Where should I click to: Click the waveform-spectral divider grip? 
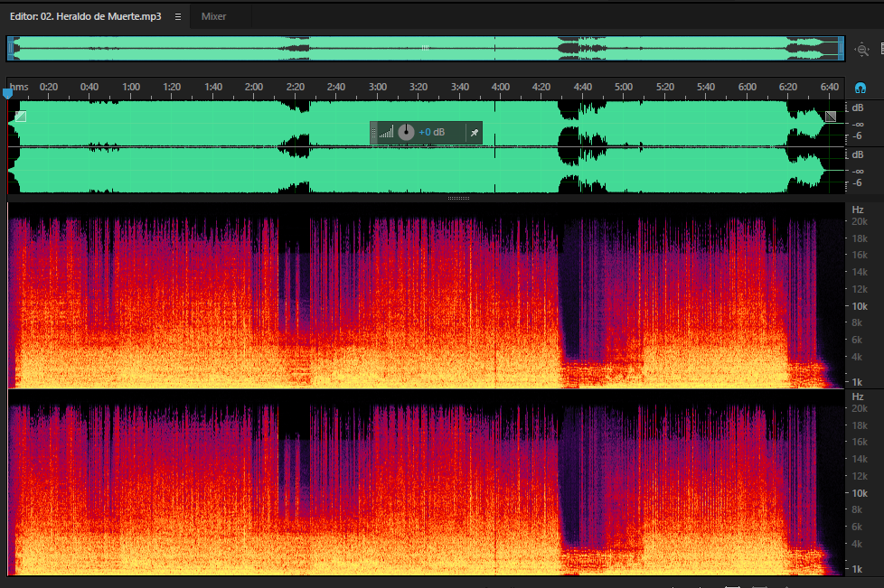point(458,198)
